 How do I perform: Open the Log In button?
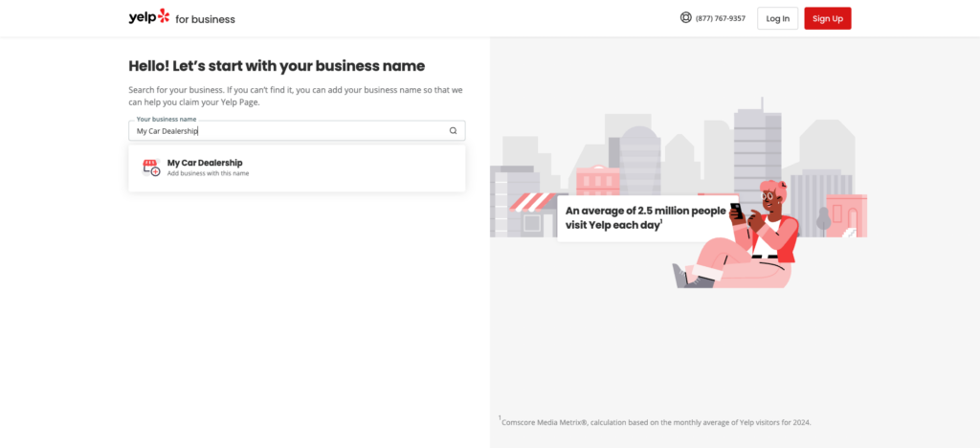tap(777, 18)
